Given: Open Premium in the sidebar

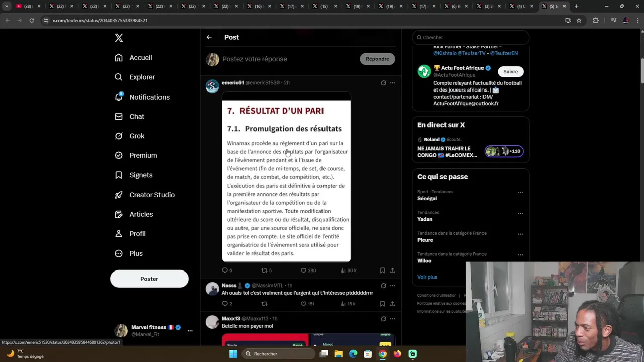Looking at the screenshot, I should coord(136,156).
